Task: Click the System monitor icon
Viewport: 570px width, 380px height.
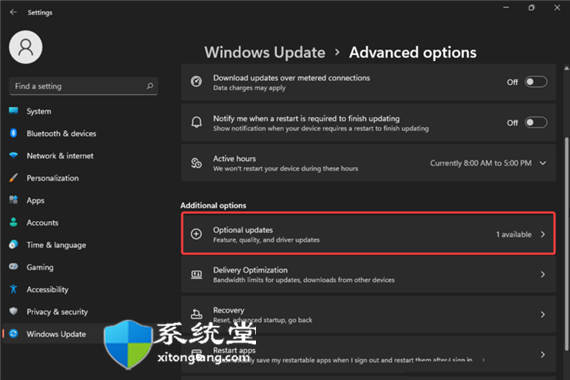Action: tap(13, 111)
